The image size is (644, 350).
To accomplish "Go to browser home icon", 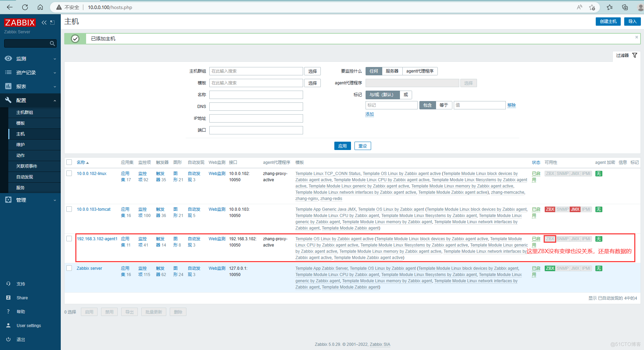I will [x=40, y=7].
